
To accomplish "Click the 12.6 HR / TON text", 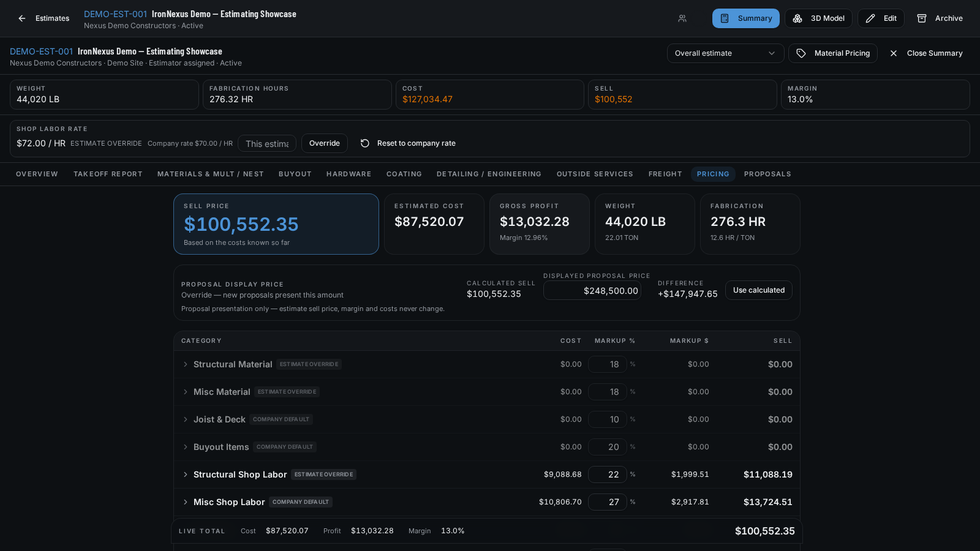I will tap(733, 238).
